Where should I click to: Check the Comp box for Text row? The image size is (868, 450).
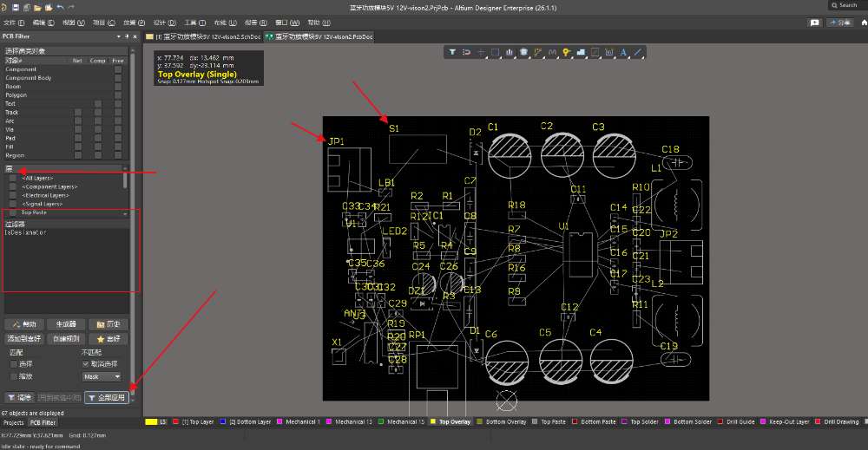coord(98,104)
